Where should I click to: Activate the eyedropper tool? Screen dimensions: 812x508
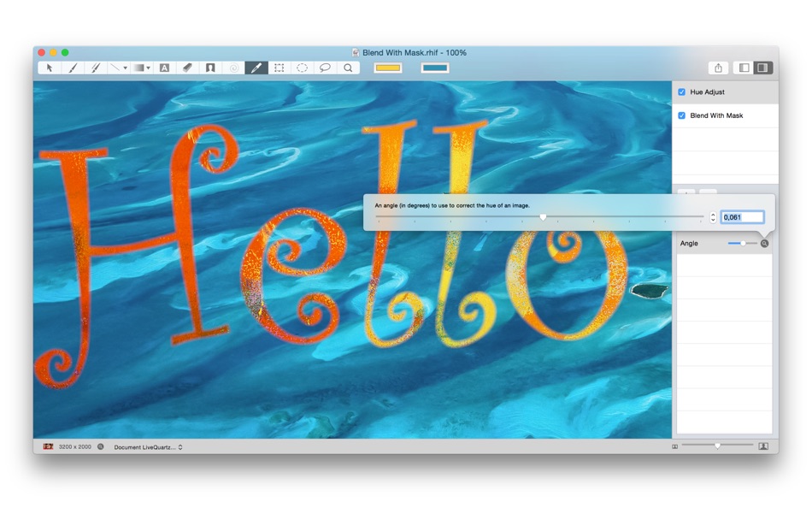coord(256,68)
